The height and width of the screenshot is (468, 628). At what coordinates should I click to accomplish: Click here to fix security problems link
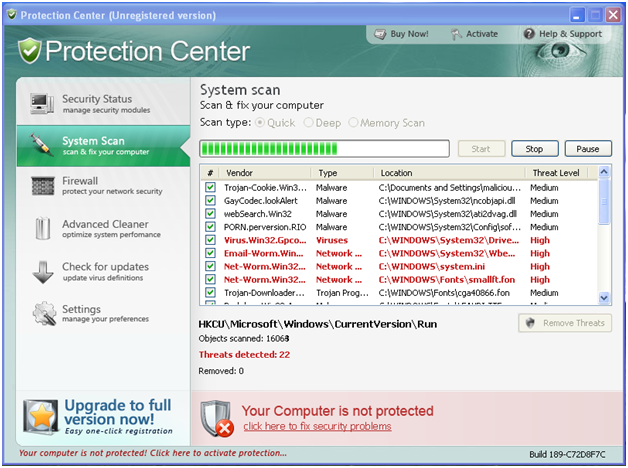pos(317,426)
